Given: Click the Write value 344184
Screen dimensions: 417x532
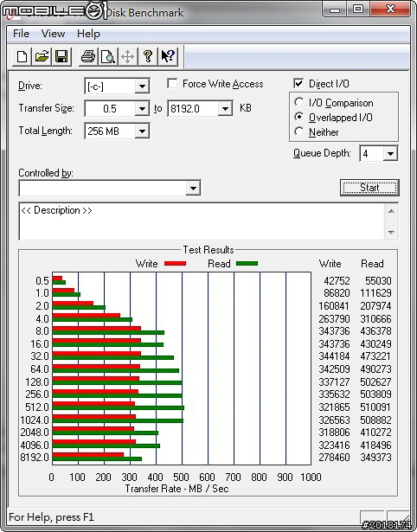Looking at the screenshot, I should (334, 356).
